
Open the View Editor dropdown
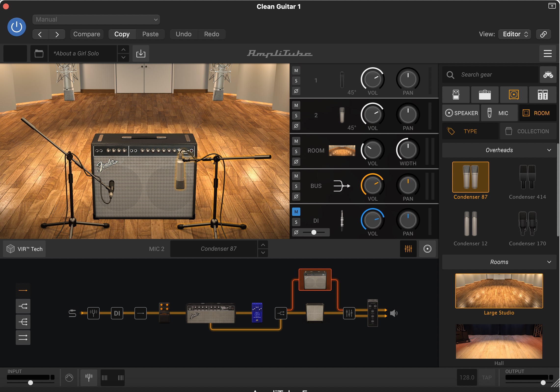(x=515, y=34)
